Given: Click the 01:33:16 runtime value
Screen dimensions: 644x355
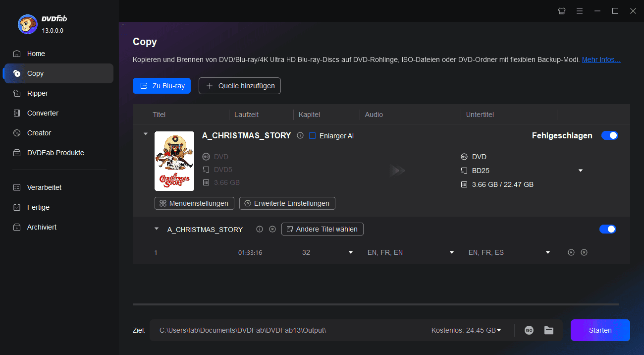Looking at the screenshot, I should click(x=250, y=252).
